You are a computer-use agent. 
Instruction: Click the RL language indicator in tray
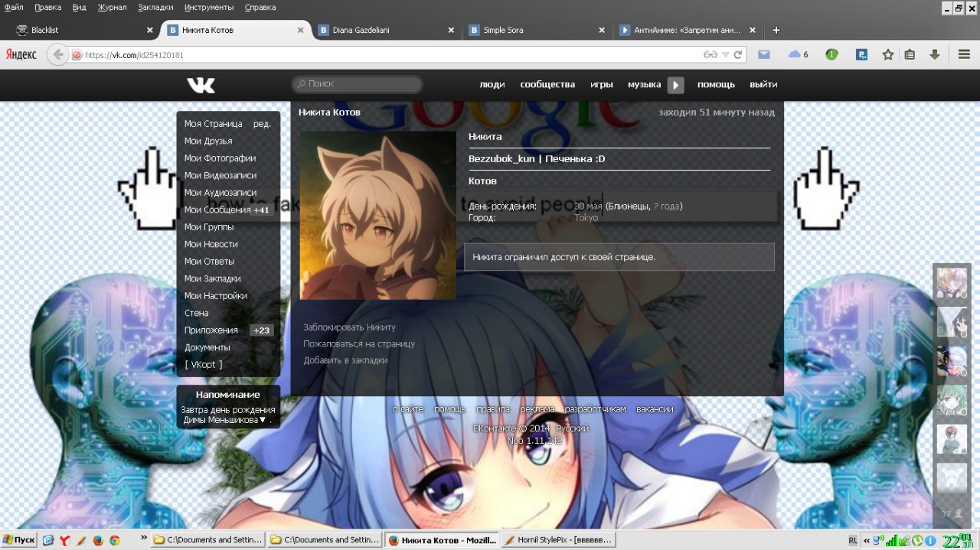pyautogui.click(x=853, y=540)
